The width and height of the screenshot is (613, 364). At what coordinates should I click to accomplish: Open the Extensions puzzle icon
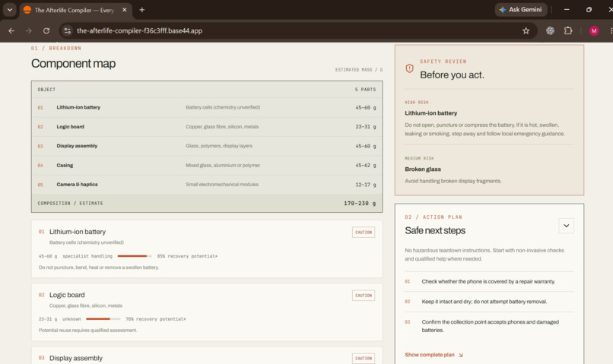[x=568, y=30]
